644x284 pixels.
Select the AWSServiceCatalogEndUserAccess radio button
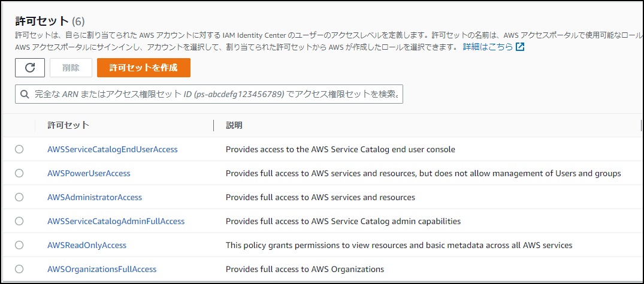click(x=19, y=149)
